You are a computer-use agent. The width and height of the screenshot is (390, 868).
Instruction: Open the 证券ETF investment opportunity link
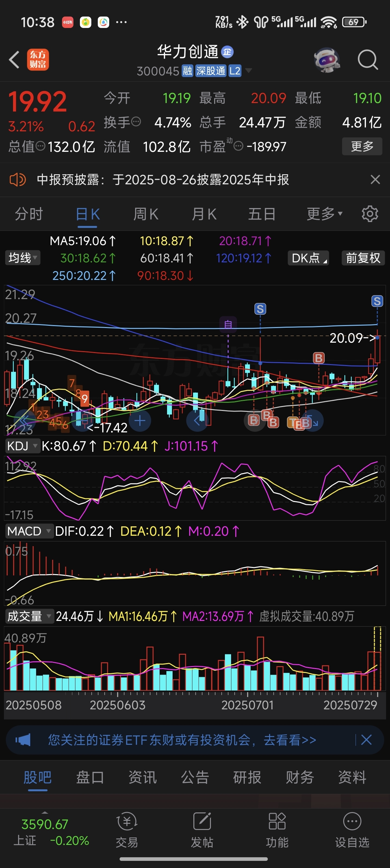point(182,740)
